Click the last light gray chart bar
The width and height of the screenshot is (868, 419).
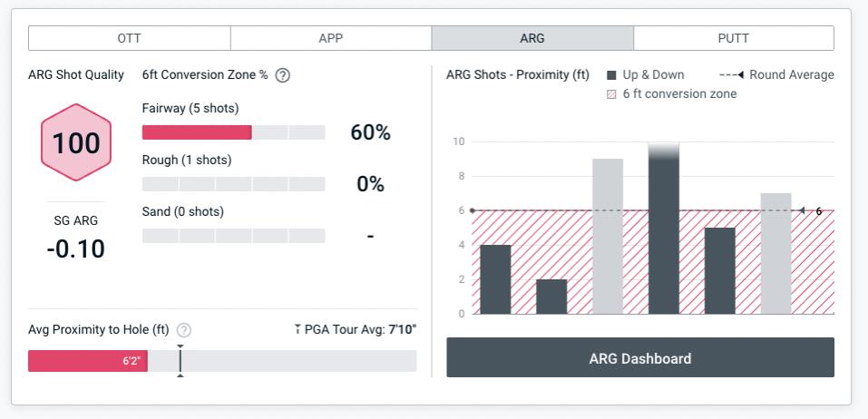775,254
